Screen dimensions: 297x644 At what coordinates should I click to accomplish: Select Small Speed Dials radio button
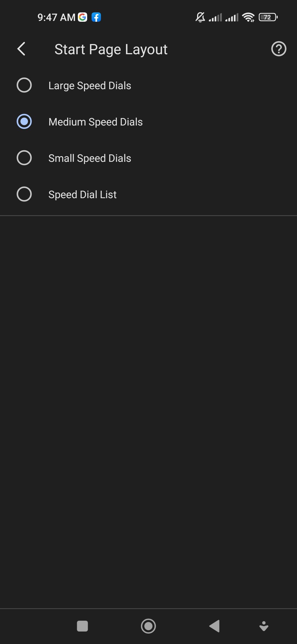(x=24, y=158)
